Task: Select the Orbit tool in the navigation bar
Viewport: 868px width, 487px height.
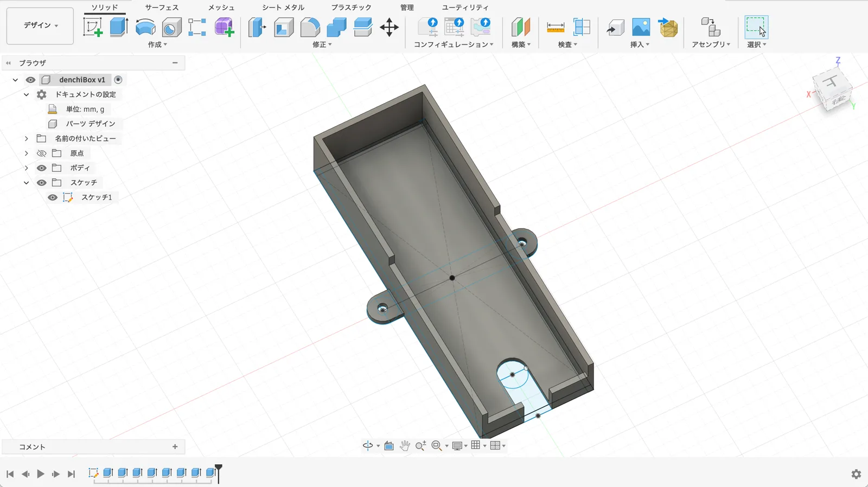Action: click(x=368, y=446)
